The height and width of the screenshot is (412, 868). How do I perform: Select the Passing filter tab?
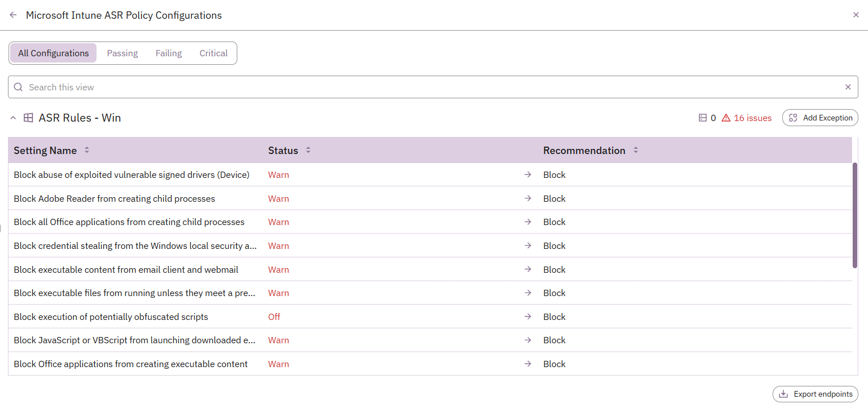click(122, 53)
